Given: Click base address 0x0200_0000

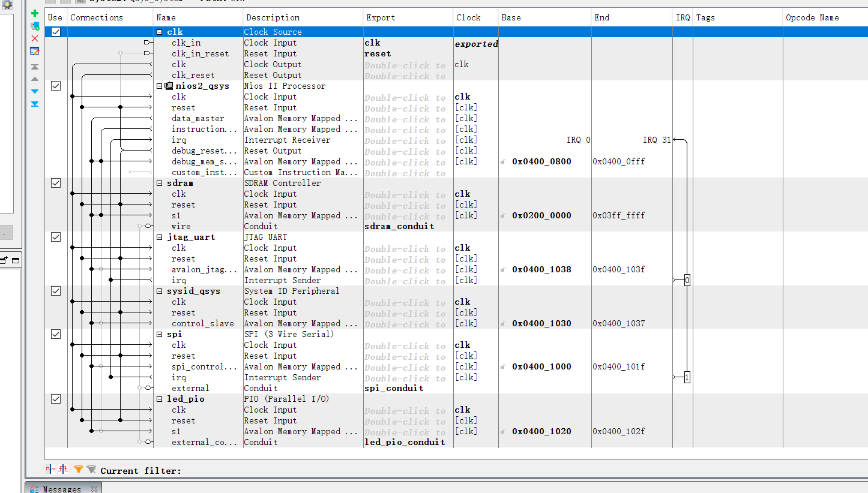Looking at the screenshot, I should click(541, 215).
